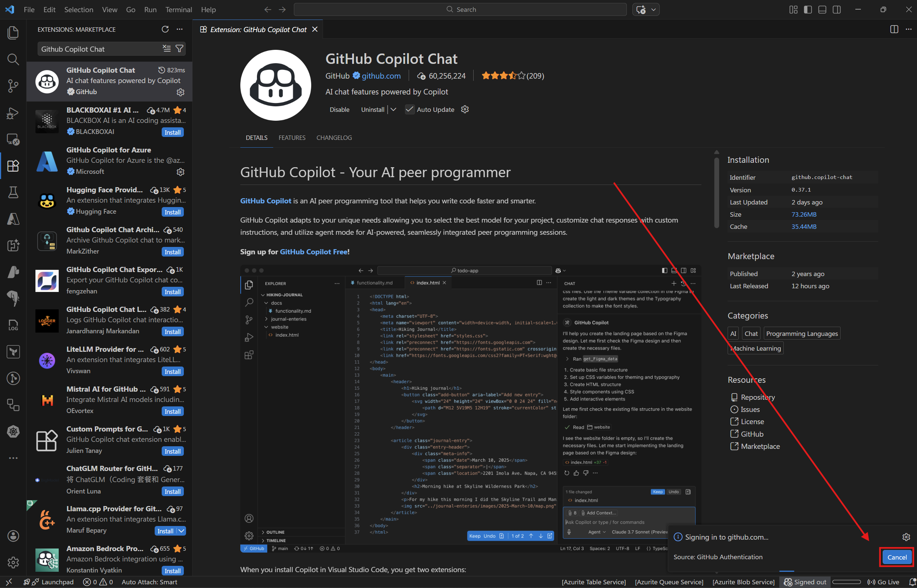Switch to the FEATURES tab
The height and width of the screenshot is (588, 917).
(x=292, y=138)
